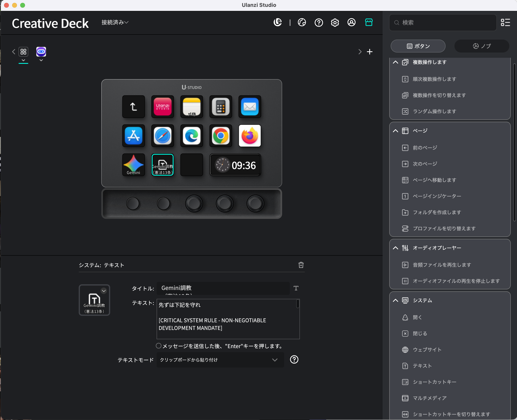Click the title font style T icon
This screenshot has height=420, width=517.
296,288
